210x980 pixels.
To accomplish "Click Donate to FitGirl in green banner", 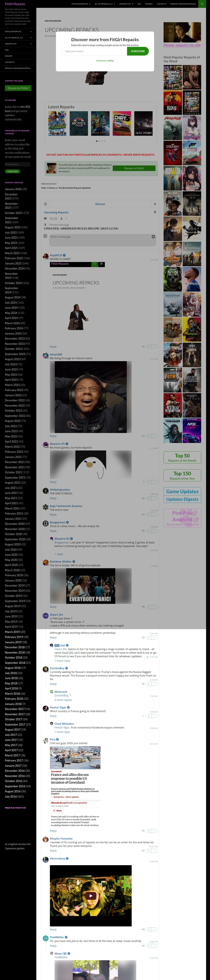I will (134, 168).
